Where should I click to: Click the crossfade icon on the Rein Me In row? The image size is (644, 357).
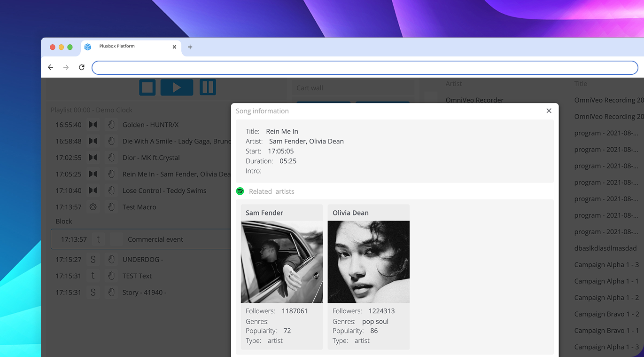coord(93,174)
